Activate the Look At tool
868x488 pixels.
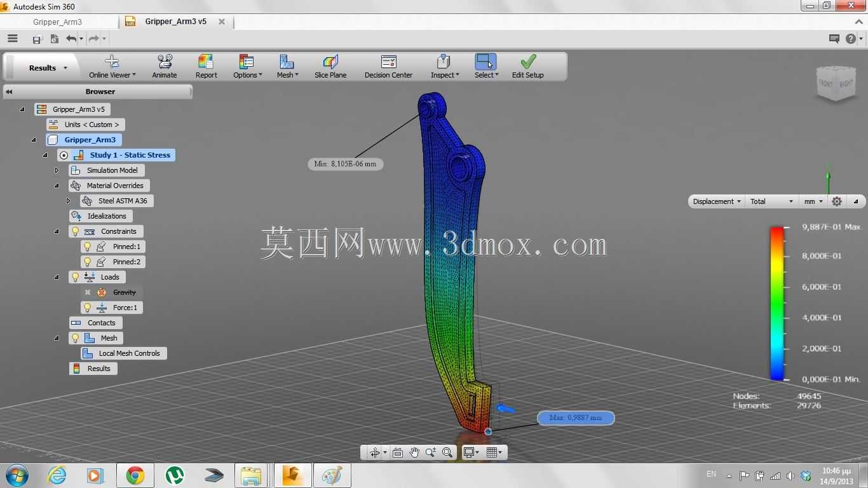coord(398,452)
